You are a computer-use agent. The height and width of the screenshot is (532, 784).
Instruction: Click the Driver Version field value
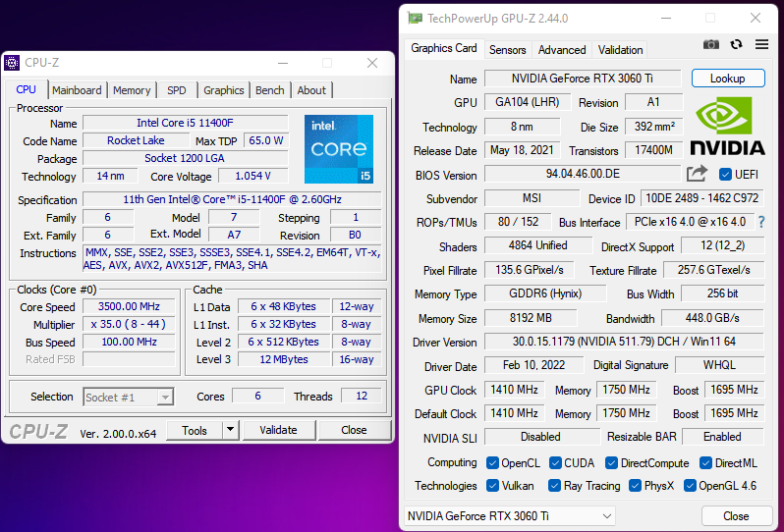tap(624, 342)
